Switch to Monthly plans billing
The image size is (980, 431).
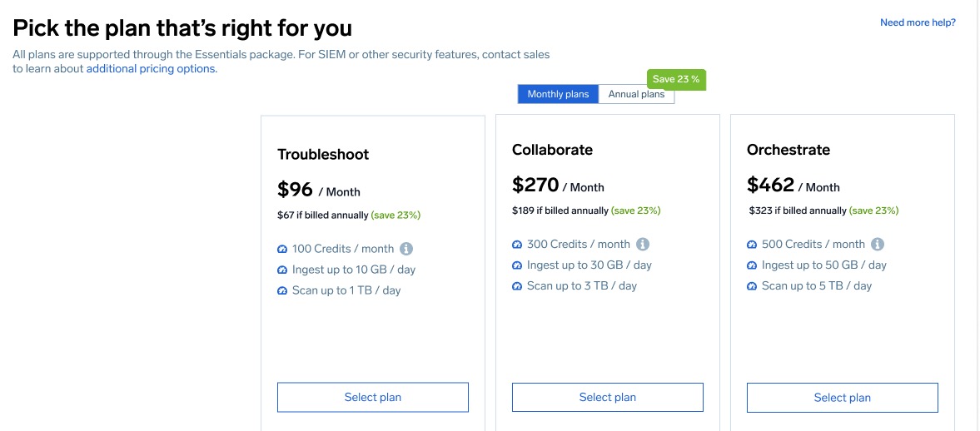pyautogui.click(x=558, y=95)
